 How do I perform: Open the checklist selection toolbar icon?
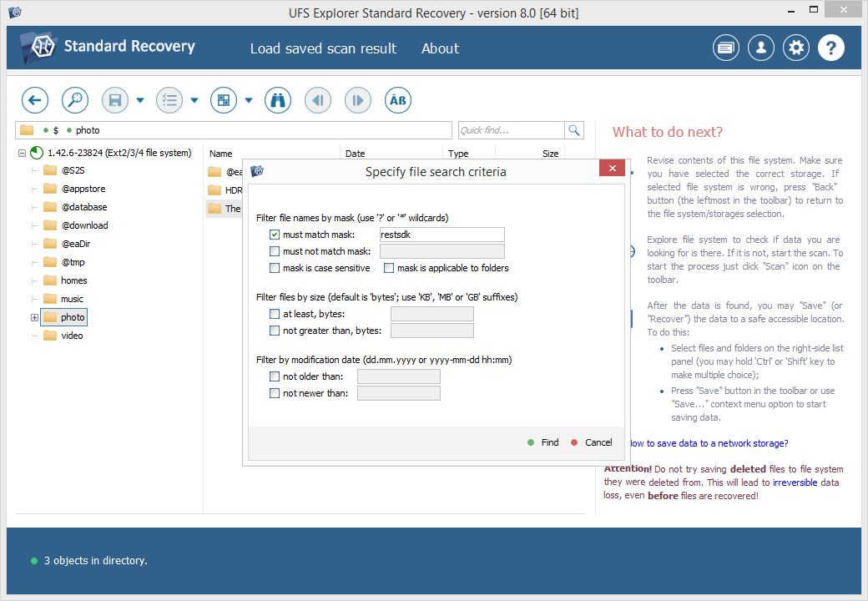pos(169,100)
